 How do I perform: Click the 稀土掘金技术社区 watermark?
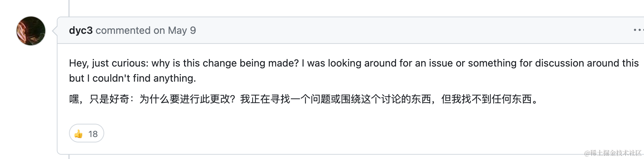[613, 153]
